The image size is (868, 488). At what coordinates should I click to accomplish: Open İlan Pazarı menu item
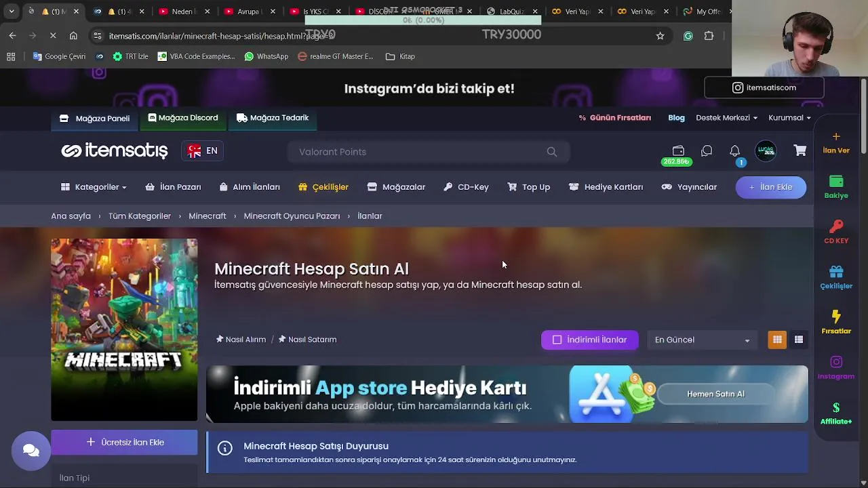(x=173, y=187)
